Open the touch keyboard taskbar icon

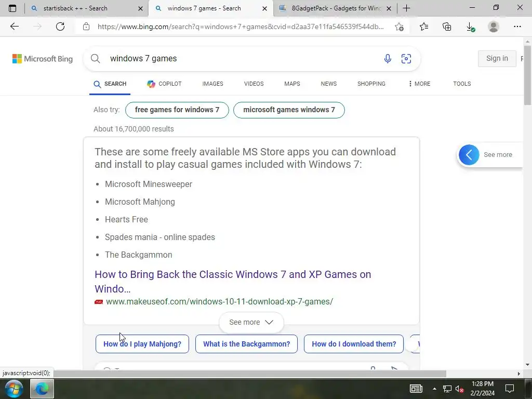(x=416, y=389)
